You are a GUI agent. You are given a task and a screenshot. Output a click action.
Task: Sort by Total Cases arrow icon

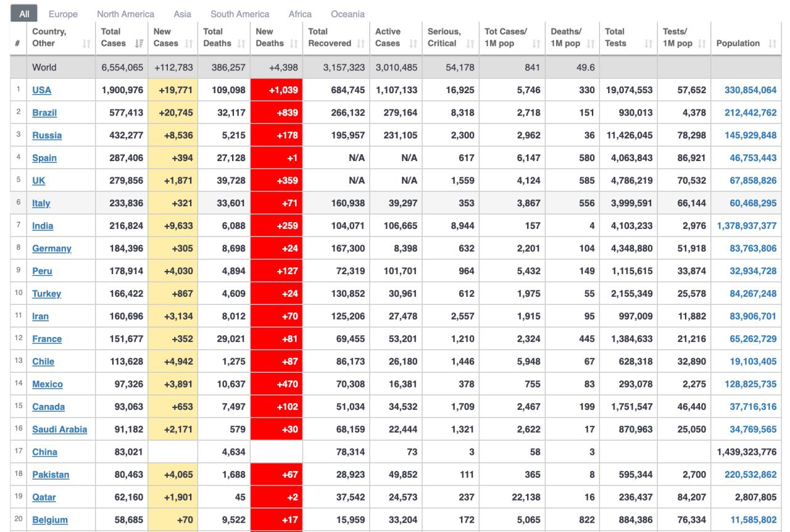(x=139, y=44)
